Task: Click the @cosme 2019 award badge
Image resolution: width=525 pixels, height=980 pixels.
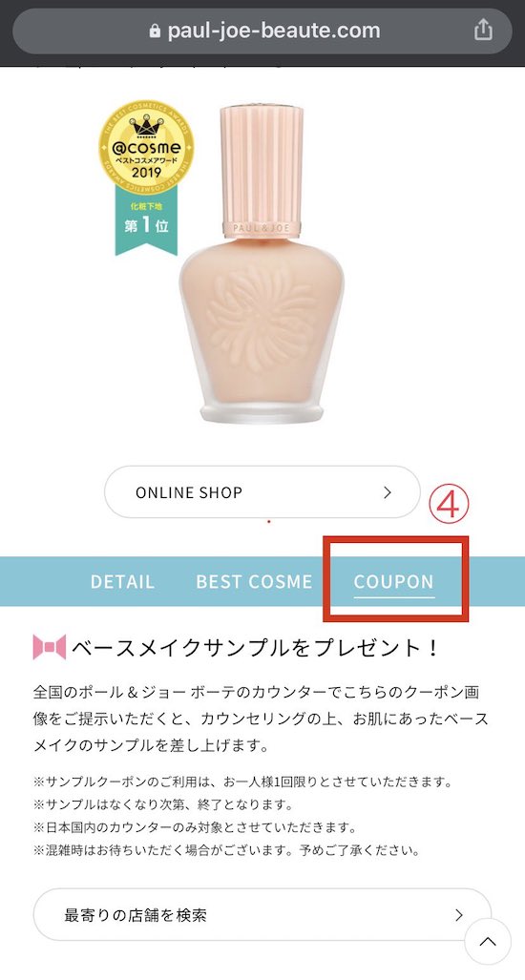Action: point(146,148)
